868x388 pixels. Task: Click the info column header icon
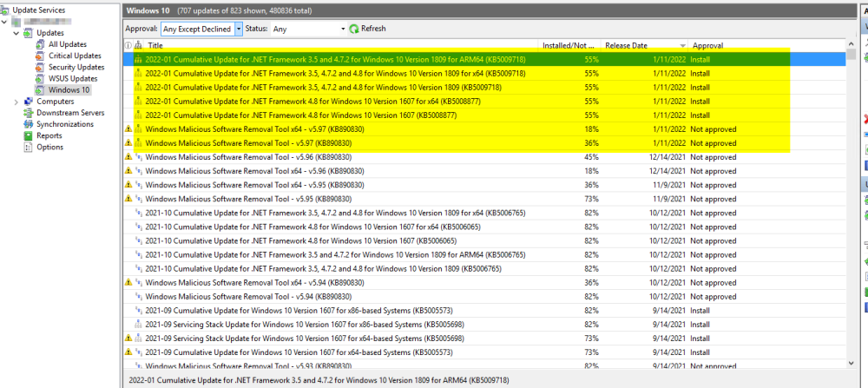click(128, 46)
